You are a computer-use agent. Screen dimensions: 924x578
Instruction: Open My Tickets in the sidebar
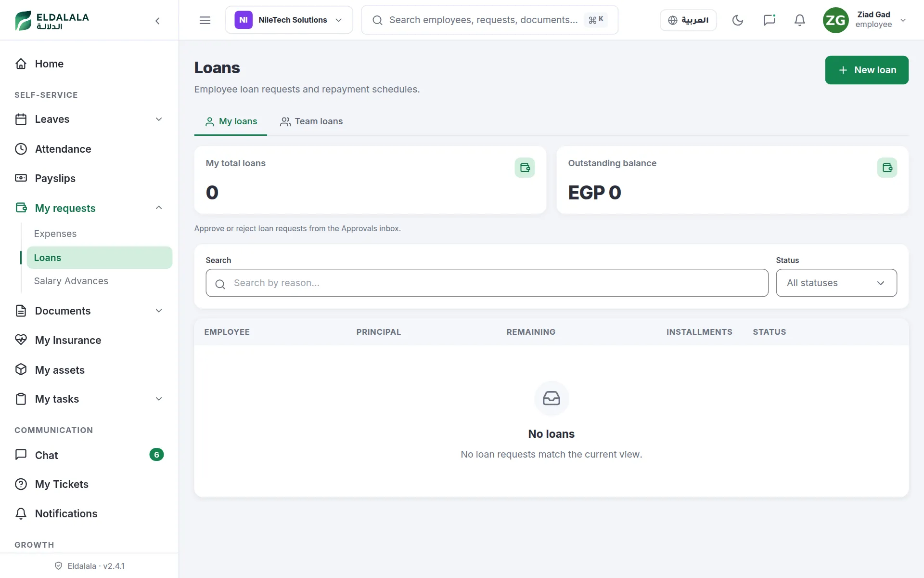(90, 484)
